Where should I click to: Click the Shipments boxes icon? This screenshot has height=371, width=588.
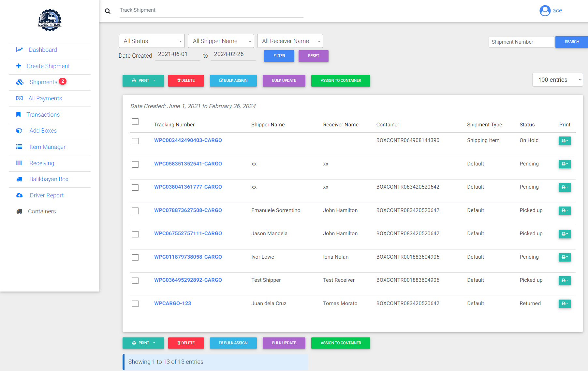pyautogui.click(x=20, y=82)
